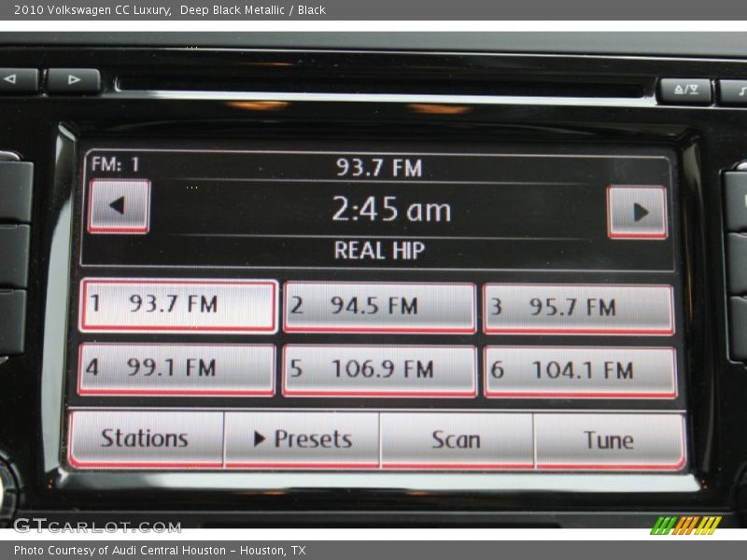Push the hardware right-arrow button above screen
This screenshot has width=747, height=560.
(x=74, y=80)
